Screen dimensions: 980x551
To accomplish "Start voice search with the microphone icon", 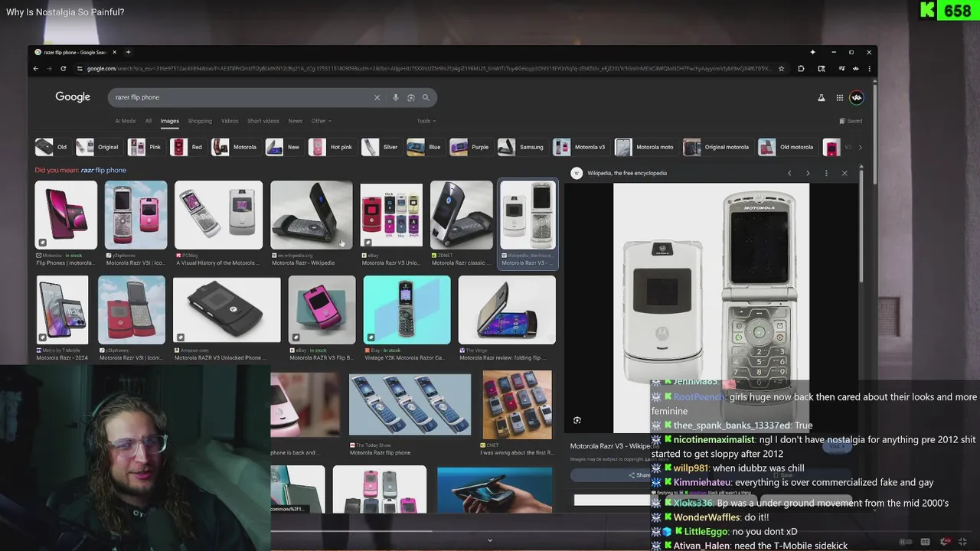I will click(395, 97).
